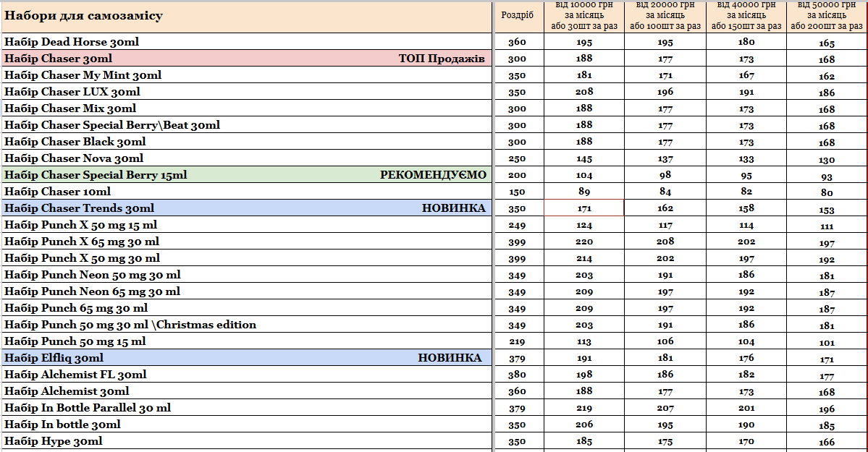Image resolution: width=868 pixels, height=452 pixels.
Task: Select the 166 price in the Hype row
Action: [827, 442]
